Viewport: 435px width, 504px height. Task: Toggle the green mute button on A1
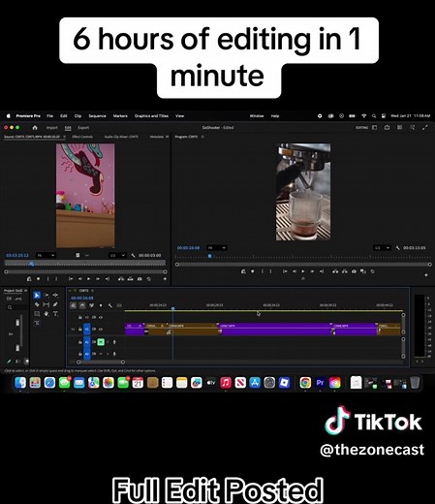click(x=101, y=342)
